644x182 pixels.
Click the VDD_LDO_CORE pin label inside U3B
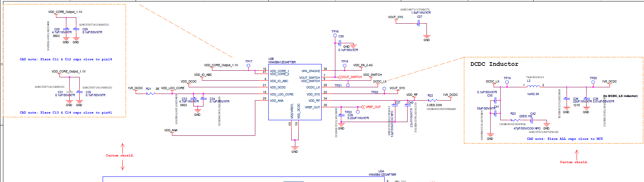(282, 94)
